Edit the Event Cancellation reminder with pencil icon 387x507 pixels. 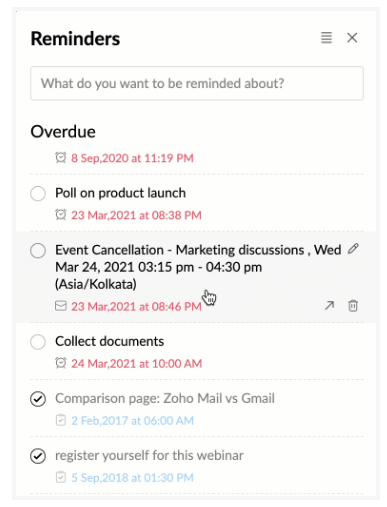(x=353, y=249)
